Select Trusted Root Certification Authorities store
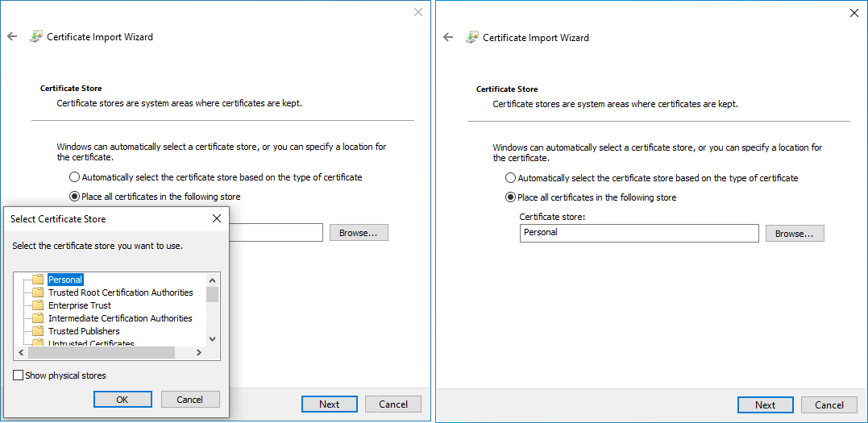 [x=120, y=292]
